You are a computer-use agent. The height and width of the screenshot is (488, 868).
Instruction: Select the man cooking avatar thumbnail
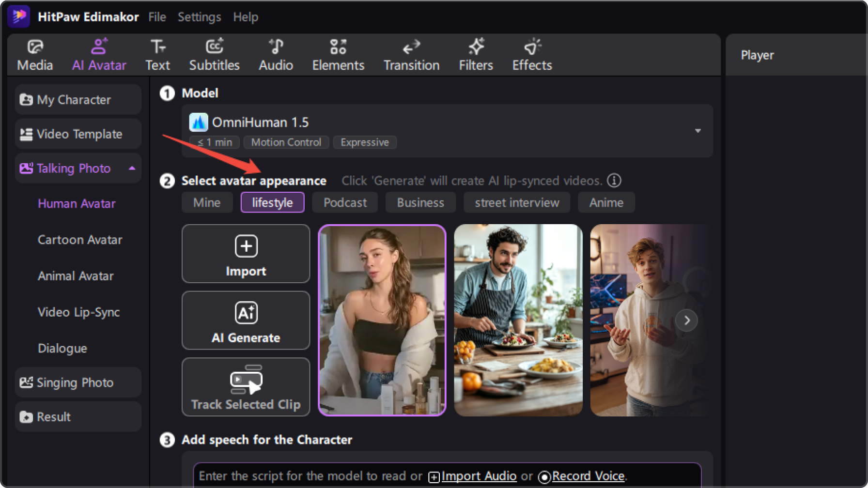[518, 320]
